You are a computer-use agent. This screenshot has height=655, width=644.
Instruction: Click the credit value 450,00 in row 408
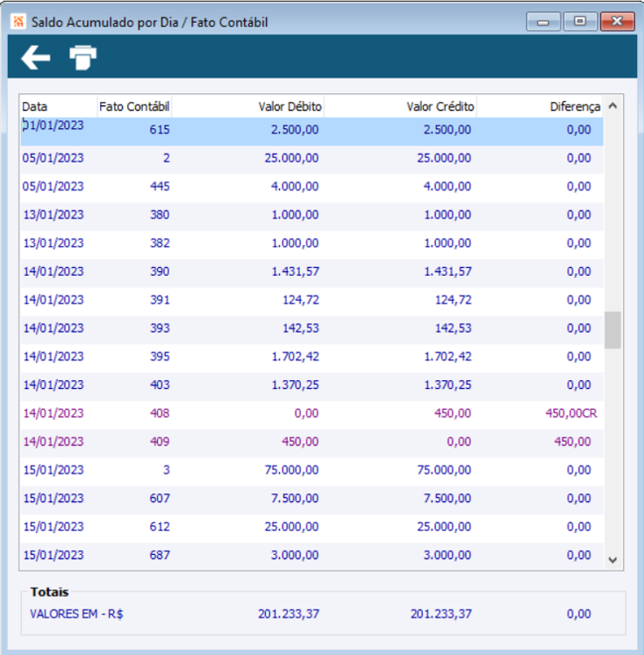(x=453, y=414)
